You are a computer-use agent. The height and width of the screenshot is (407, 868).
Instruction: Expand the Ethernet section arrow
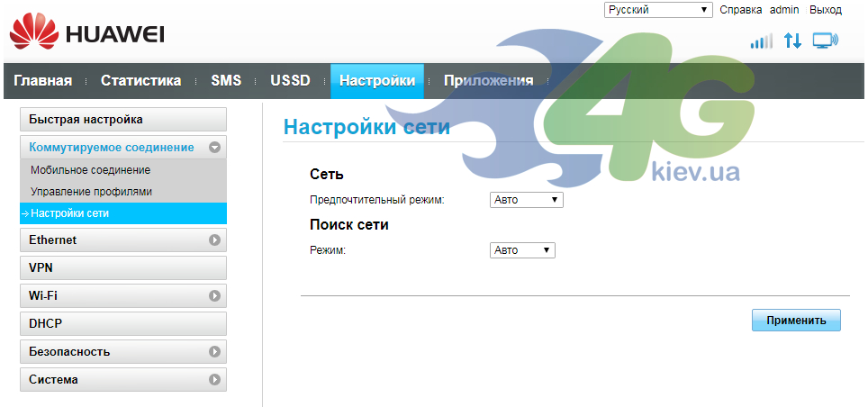pos(214,240)
